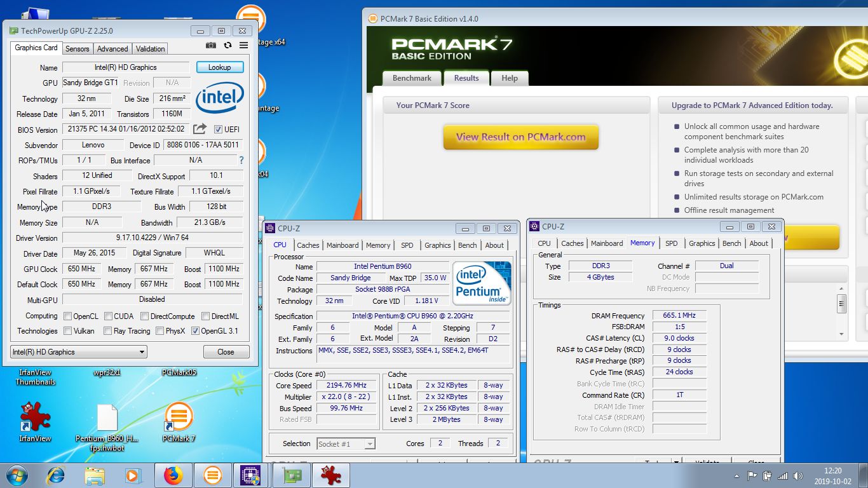This screenshot has height=488, width=868.
Task: Select the IrfanView Thumbnails desktop icon
Action: point(35,377)
